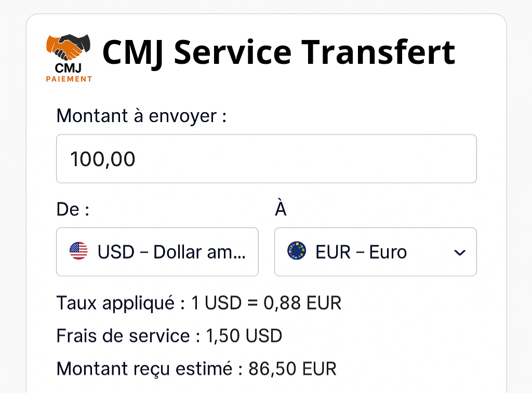Click the American flag icon
Screen dimensions: 532x393
78,252
